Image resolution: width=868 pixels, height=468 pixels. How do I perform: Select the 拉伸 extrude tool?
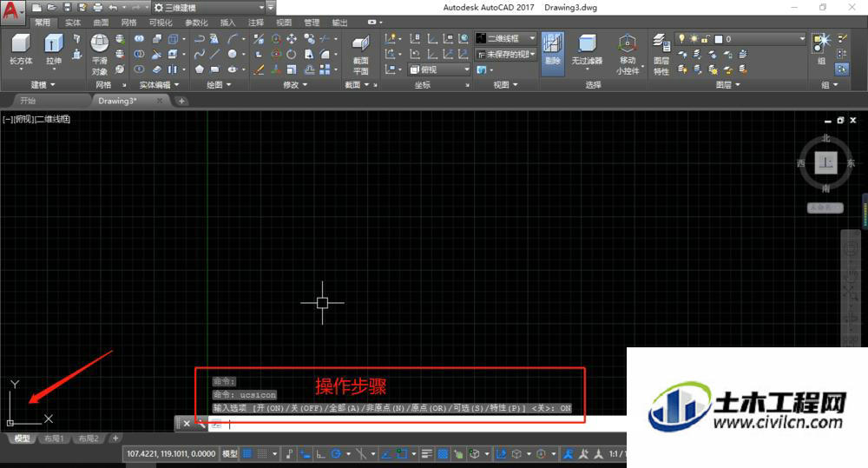[53, 49]
